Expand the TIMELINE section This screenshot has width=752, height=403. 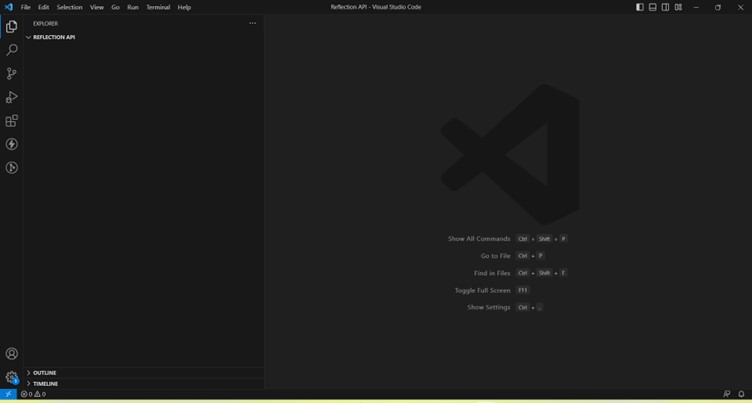144,384
